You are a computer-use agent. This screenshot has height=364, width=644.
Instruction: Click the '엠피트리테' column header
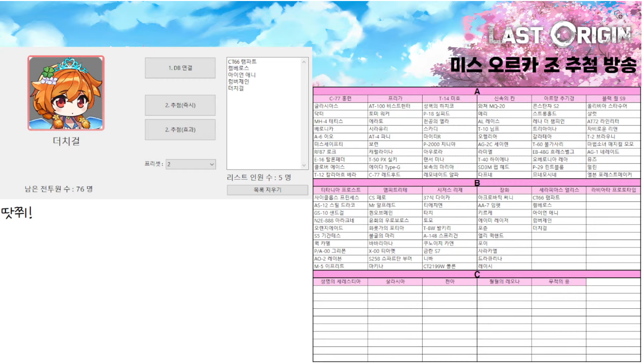click(x=395, y=190)
